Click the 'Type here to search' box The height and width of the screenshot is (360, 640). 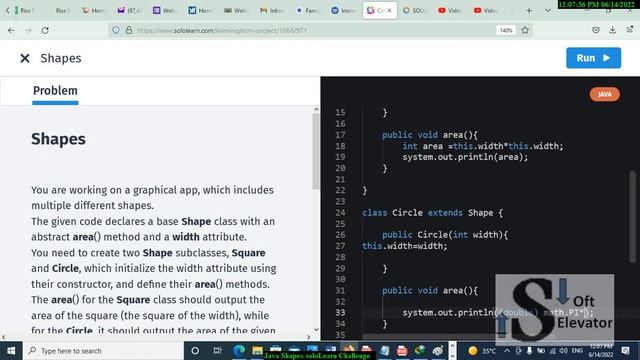coord(103,351)
